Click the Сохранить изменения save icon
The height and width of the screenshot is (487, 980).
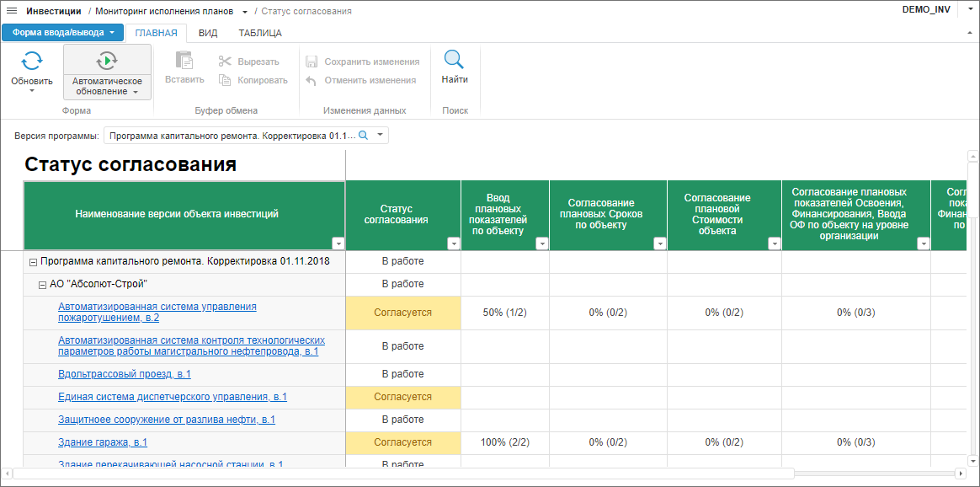coord(312,62)
